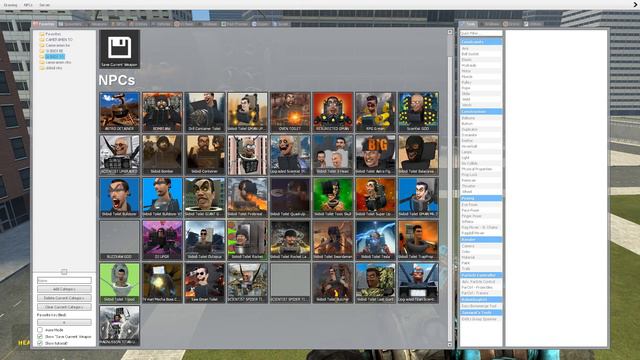Viewport: 640px width, 360px height.
Task: Uncheck Show Save Current Weapon option
Action: 40,337
